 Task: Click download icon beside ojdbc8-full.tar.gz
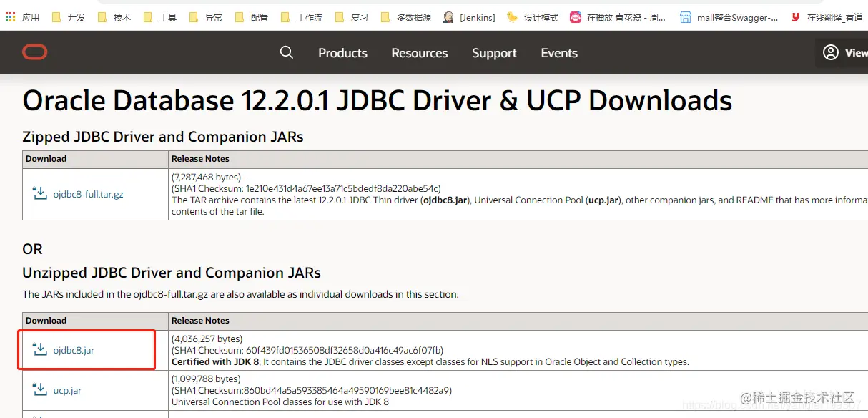(40, 193)
